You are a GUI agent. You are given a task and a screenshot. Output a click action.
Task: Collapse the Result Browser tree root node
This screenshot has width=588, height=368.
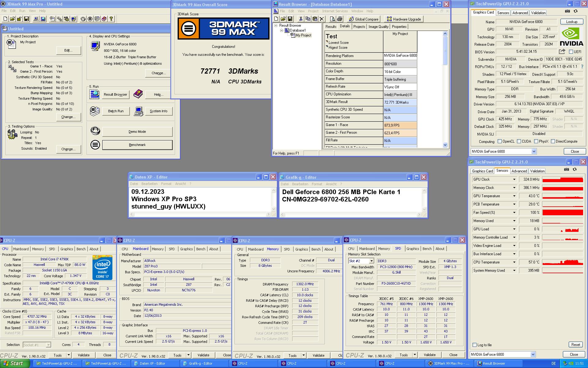click(x=276, y=25)
